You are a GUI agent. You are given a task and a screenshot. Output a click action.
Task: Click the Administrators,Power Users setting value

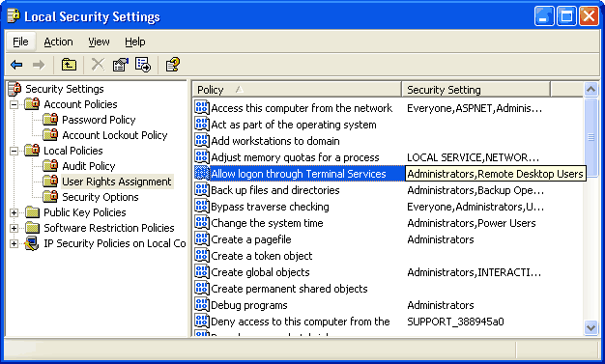tap(471, 223)
